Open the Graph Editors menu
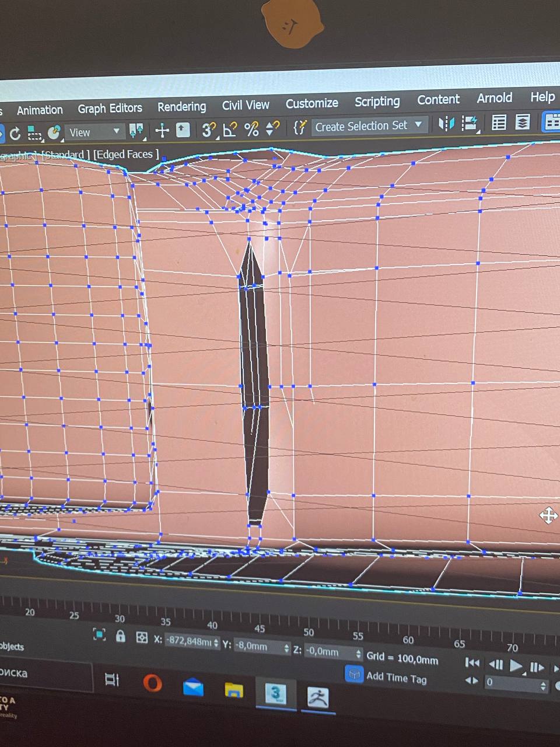Viewport: 560px width, 747px height. [110, 108]
